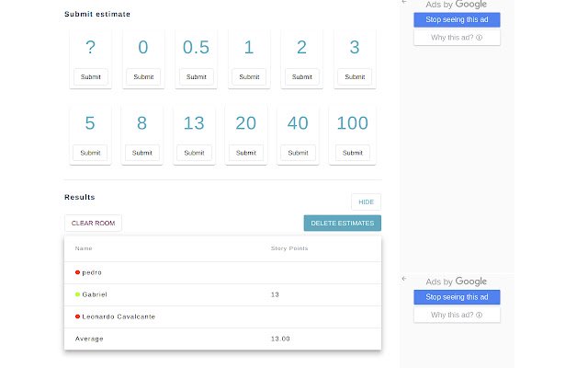Submit estimate of 8 points

click(142, 153)
